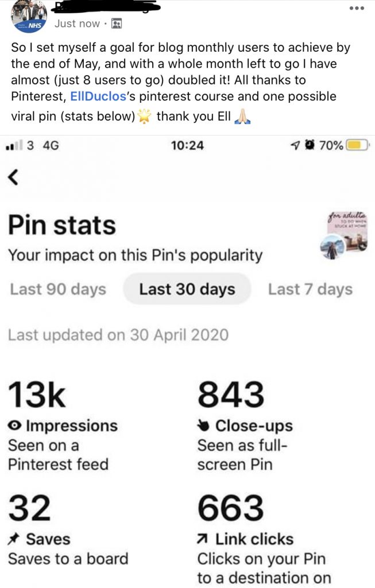Tap the arrow icon beside Link clicks
The image size is (375, 588).
pyautogui.click(x=202, y=539)
